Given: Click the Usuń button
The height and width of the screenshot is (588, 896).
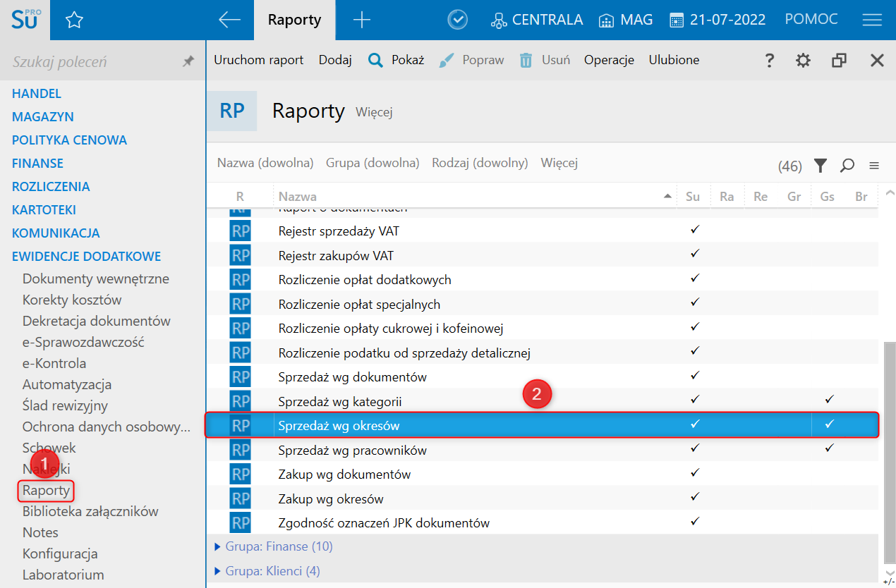Looking at the screenshot, I should (x=545, y=61).
